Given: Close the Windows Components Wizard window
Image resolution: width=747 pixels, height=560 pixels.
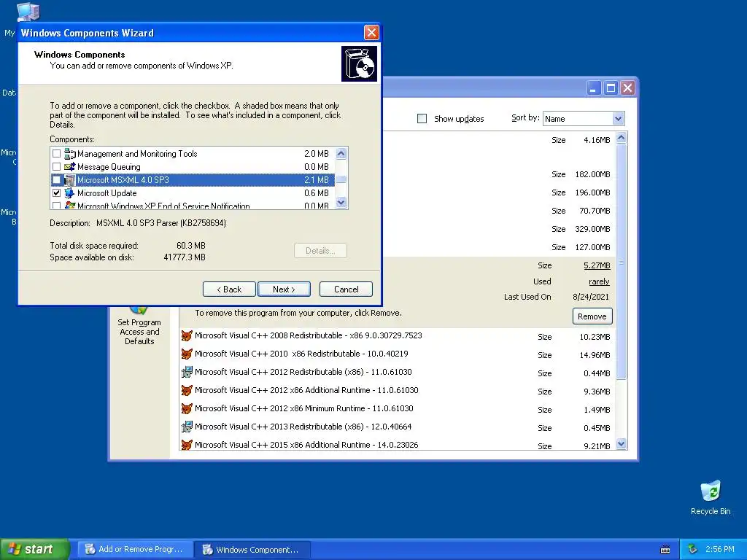Looking at the screenshot, I should pyautogui.click(x=371, y=32).
